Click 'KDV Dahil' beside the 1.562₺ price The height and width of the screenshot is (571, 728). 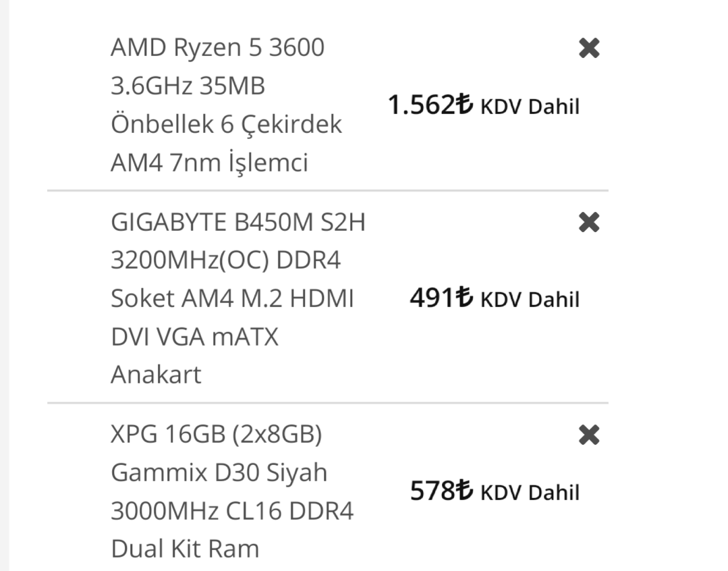tap(530, 107)
